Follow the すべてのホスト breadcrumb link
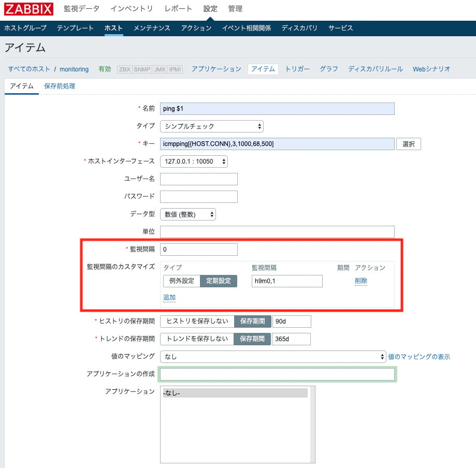The image size is (476, 468). coord(29,69)
